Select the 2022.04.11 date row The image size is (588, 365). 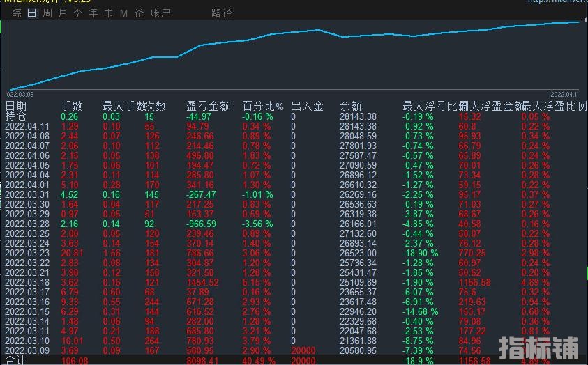[27, 127]
